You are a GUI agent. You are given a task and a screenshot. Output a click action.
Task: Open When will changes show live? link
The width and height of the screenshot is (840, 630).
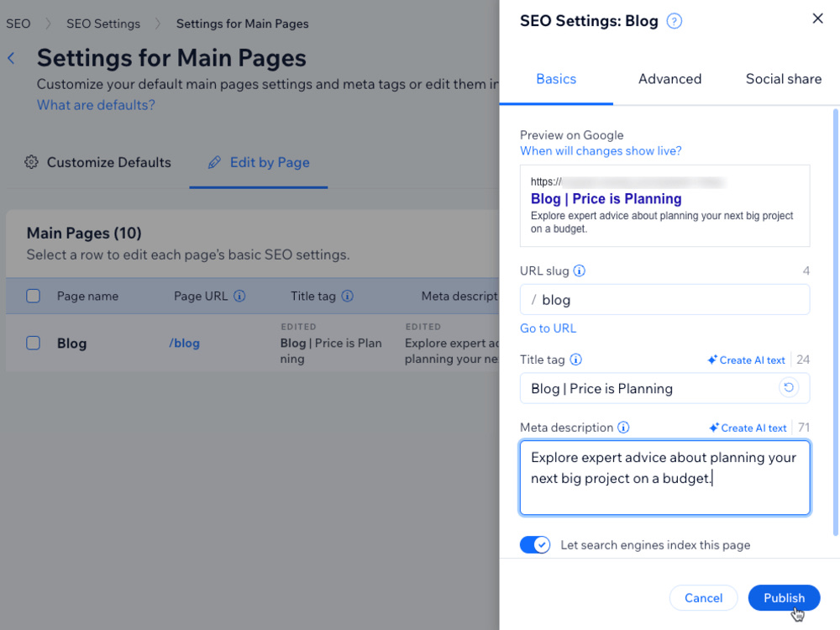tap(601, 150)
